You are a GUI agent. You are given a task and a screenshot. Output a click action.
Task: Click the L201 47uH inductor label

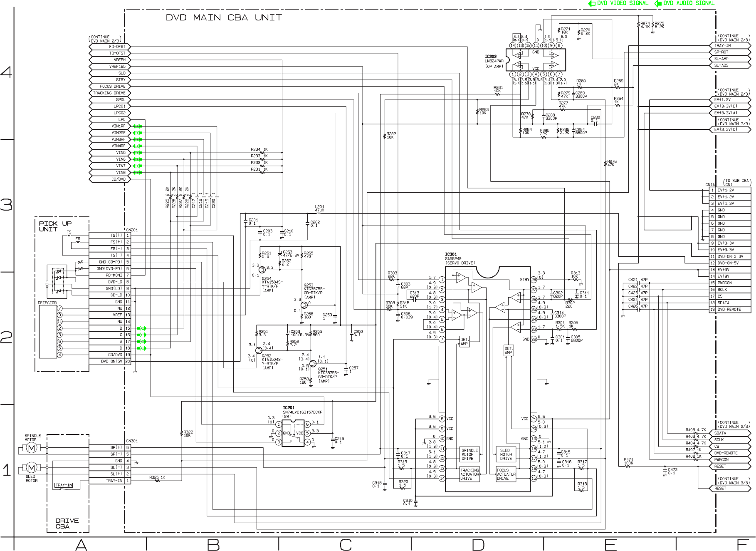319,208
